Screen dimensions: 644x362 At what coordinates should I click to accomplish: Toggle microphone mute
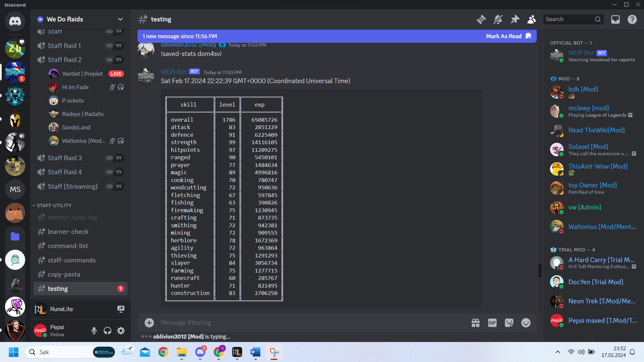click(94, 331)
